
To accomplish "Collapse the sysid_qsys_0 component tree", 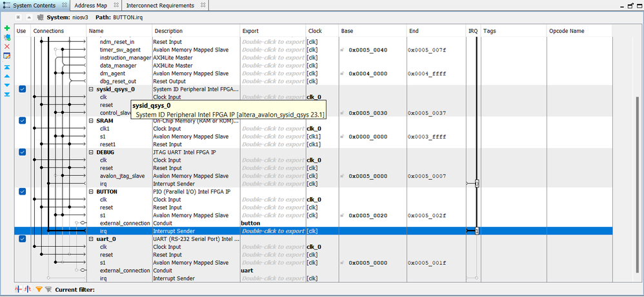I will pyautogui.click(x=91, y=90).
